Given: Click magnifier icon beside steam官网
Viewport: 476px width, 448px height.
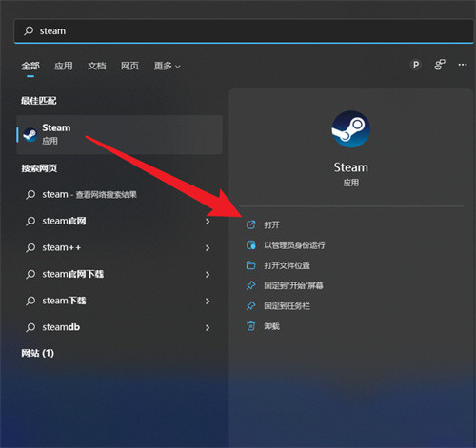Looking at the screenshot, I should 30,221.
